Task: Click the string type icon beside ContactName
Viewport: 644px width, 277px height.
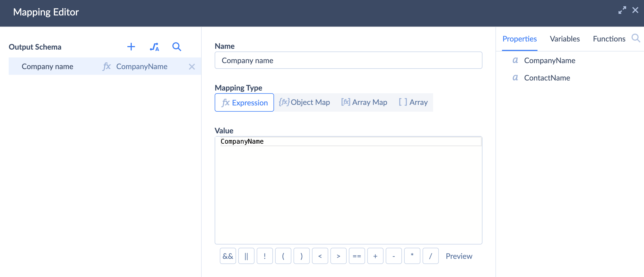Action: coord(515,78)
